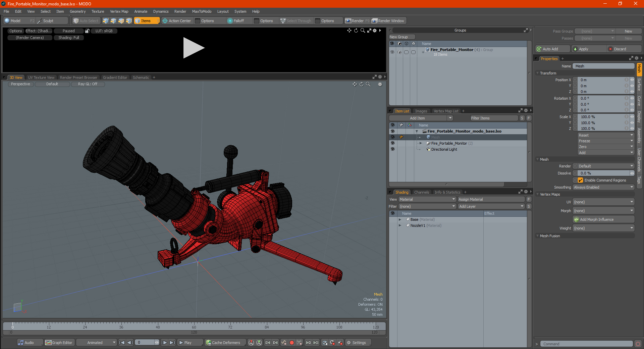
Task: Start preview render with big play arrow
Action: [193, 48]
